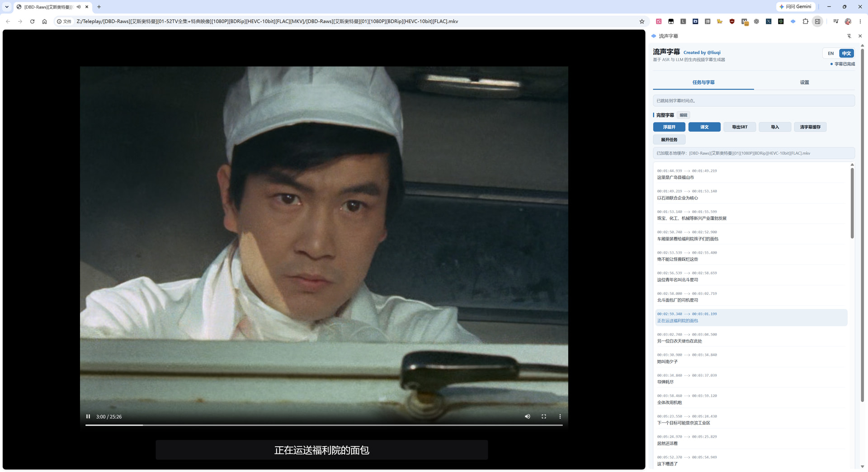Toggle the 浮层开 overlay button

[669, 127]
